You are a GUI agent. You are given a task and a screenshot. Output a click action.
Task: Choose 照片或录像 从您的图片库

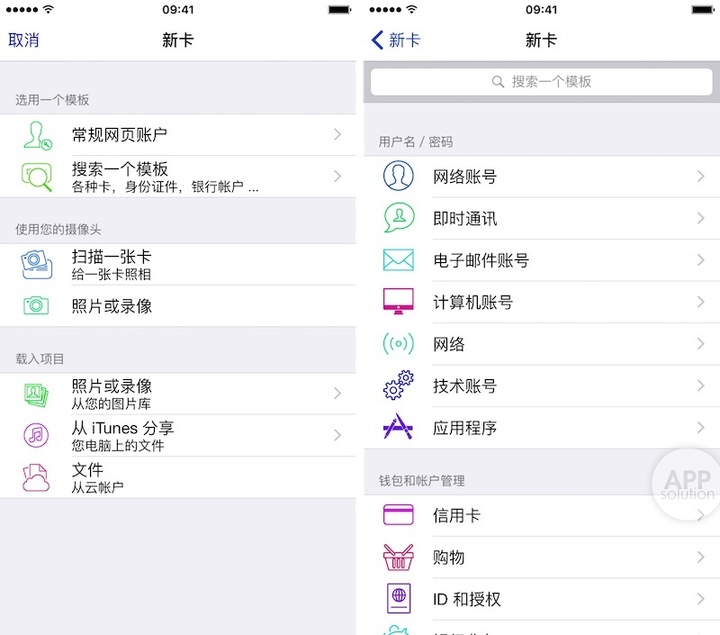112,393
